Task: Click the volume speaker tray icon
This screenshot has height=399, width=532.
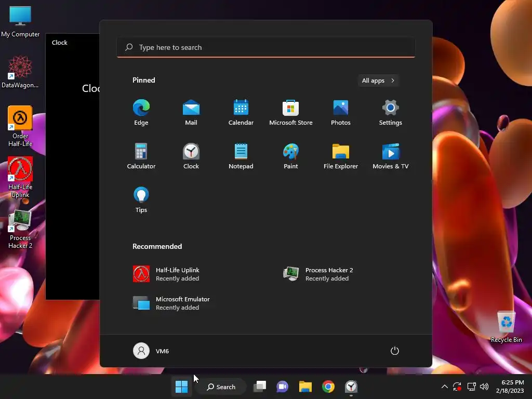Action: [484, 387]
